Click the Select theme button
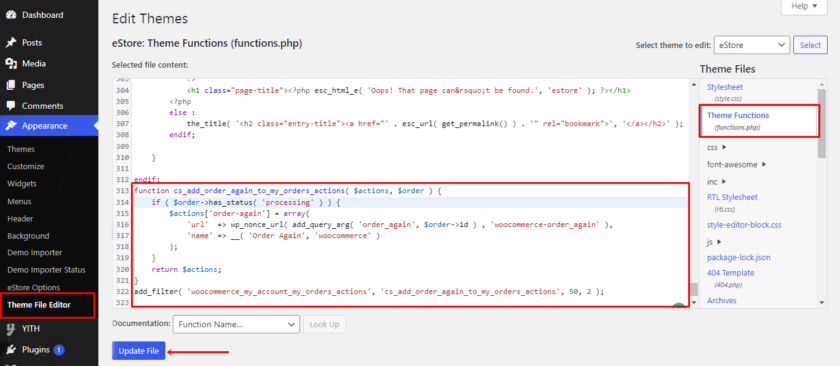 (x=810, y=45)
